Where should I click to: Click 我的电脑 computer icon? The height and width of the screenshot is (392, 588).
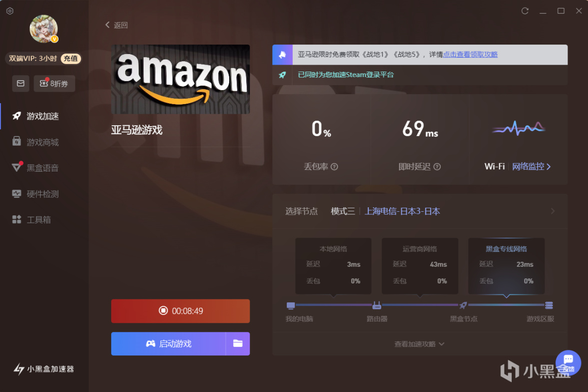(291, 305)
